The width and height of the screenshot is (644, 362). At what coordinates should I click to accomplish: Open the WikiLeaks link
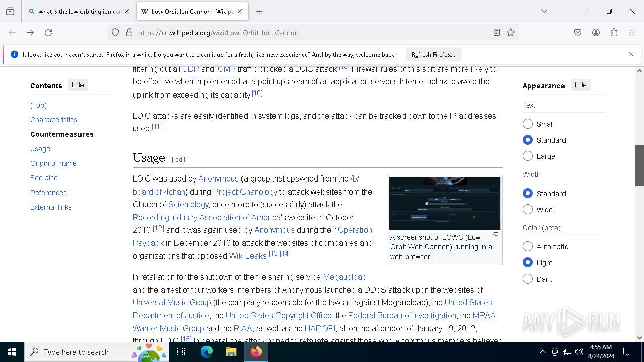pyautogui.click(x=248, y=256)
